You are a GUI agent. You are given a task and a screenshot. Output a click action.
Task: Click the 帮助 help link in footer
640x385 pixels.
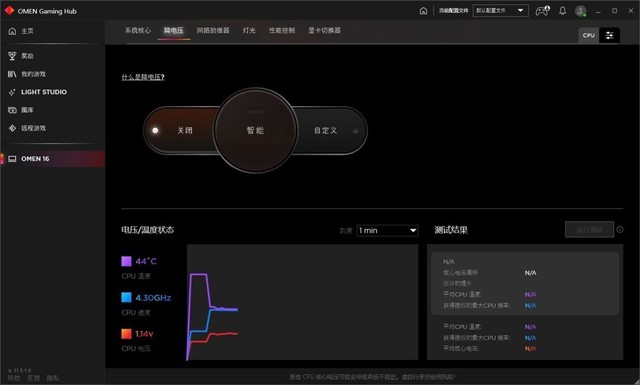point(14,378)
